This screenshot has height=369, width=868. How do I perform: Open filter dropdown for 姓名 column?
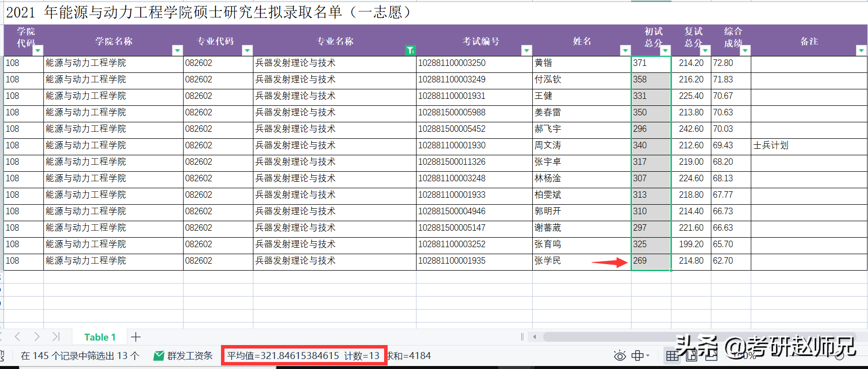pyautogui.click(x=626, y=50)
